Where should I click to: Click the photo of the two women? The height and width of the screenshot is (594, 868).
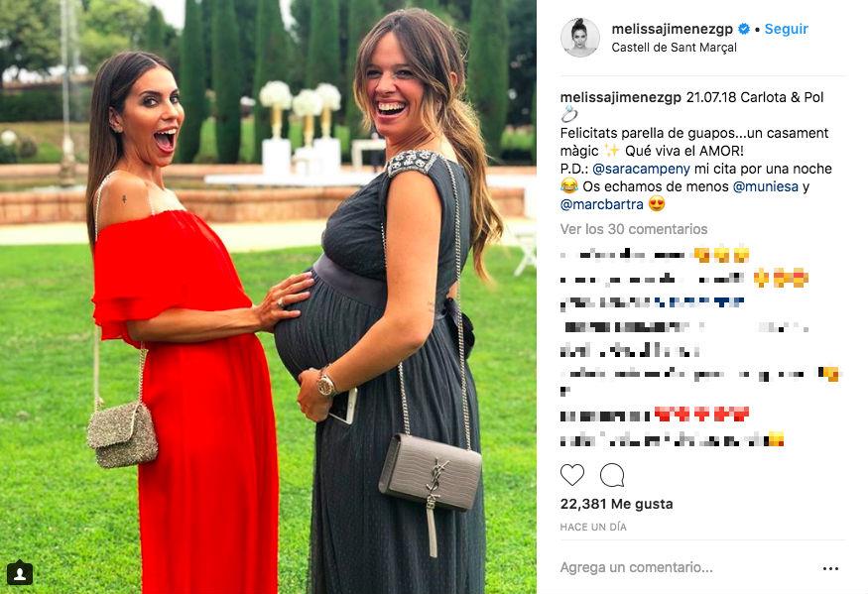268,297
